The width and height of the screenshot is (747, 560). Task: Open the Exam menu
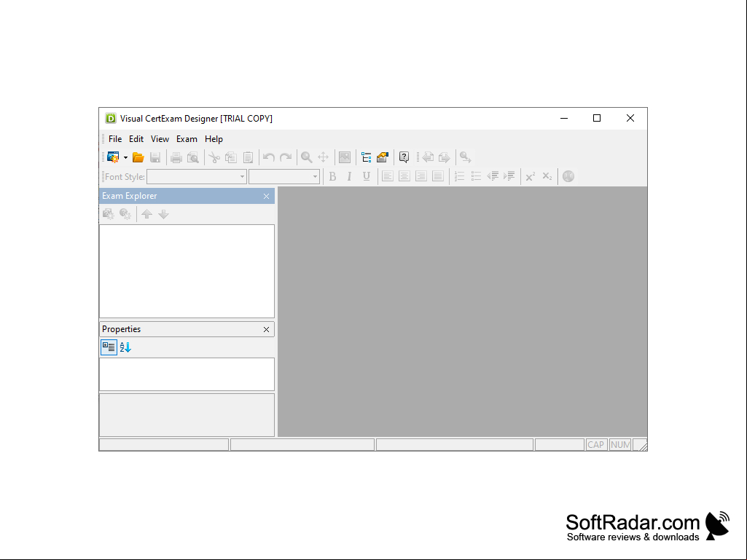pos(187,139)
